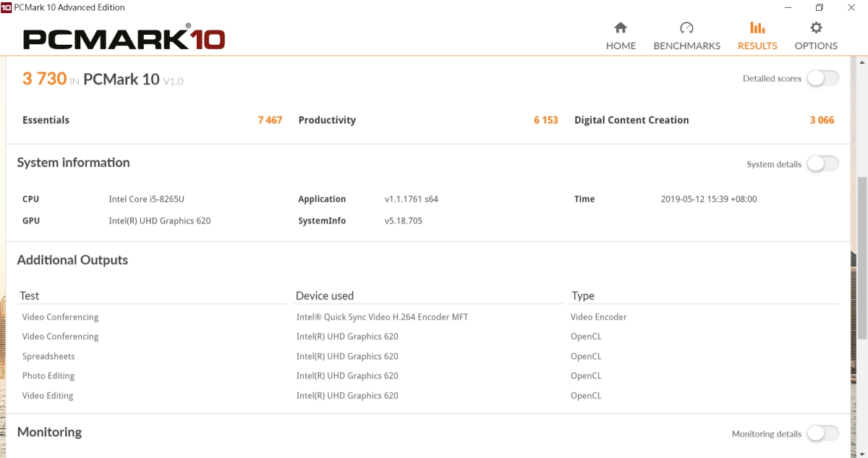Screen dimensions: 868x458
Task: Select the Productivity score 6 153
Action: [546, 120]
